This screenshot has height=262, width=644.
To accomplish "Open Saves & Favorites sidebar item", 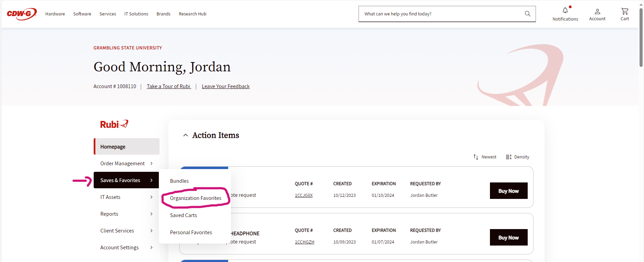I will pos(126,180).
